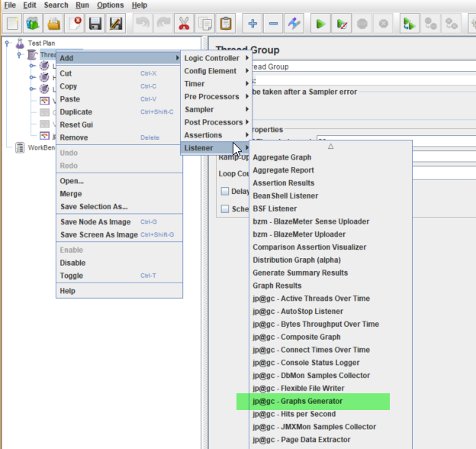Click the Cut scissors icon

pos(185,24)
